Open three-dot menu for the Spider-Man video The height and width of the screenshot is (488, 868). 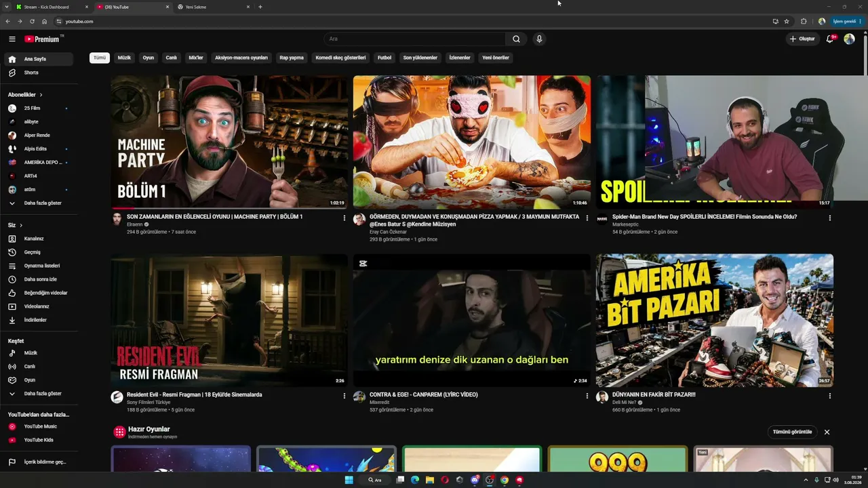click(x=829, y=218)
